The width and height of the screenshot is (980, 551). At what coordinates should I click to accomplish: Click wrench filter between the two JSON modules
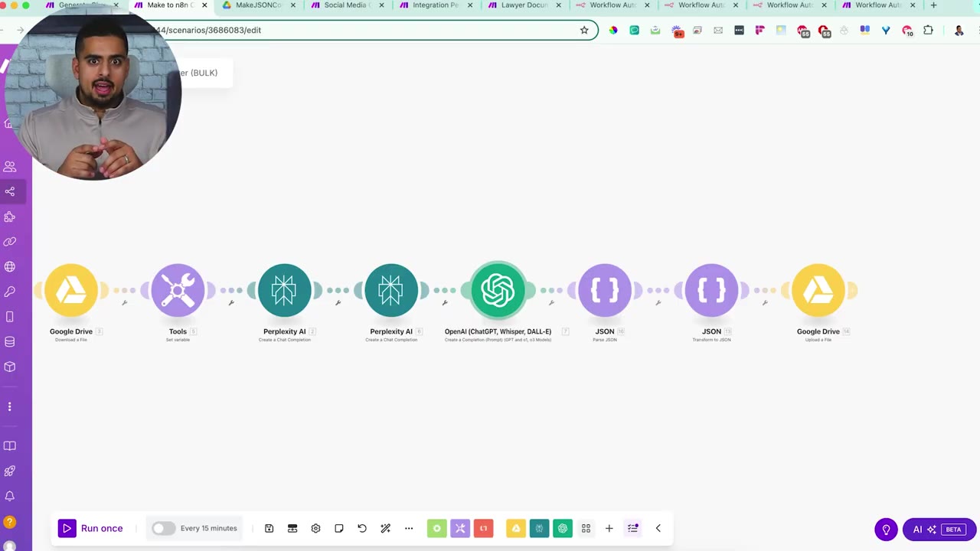[658, 303]
